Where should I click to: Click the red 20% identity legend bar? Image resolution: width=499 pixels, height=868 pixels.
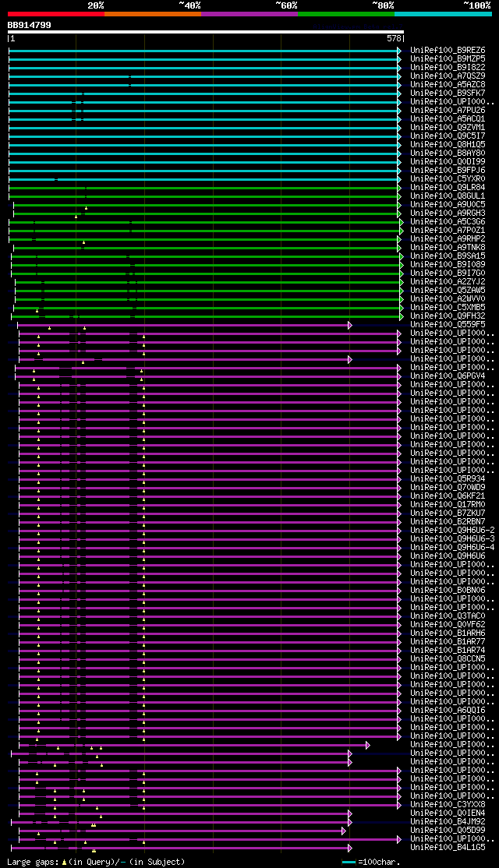click(x=56, y=14)
